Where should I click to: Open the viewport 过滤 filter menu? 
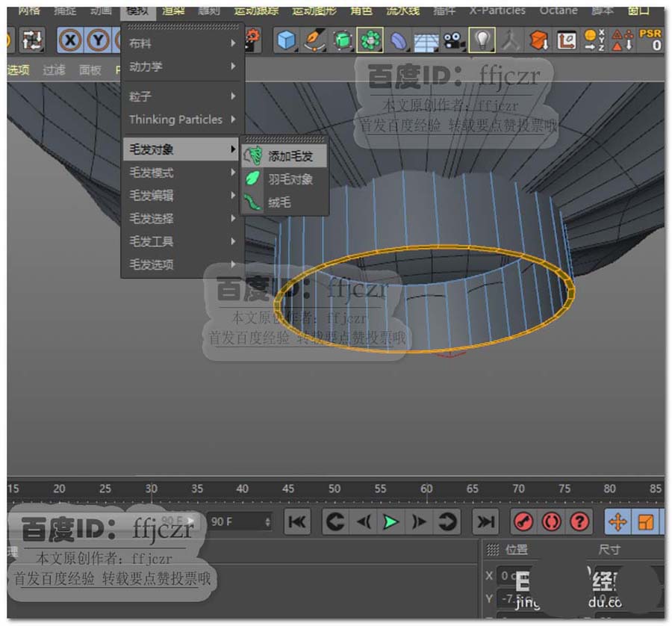[54, 69]
